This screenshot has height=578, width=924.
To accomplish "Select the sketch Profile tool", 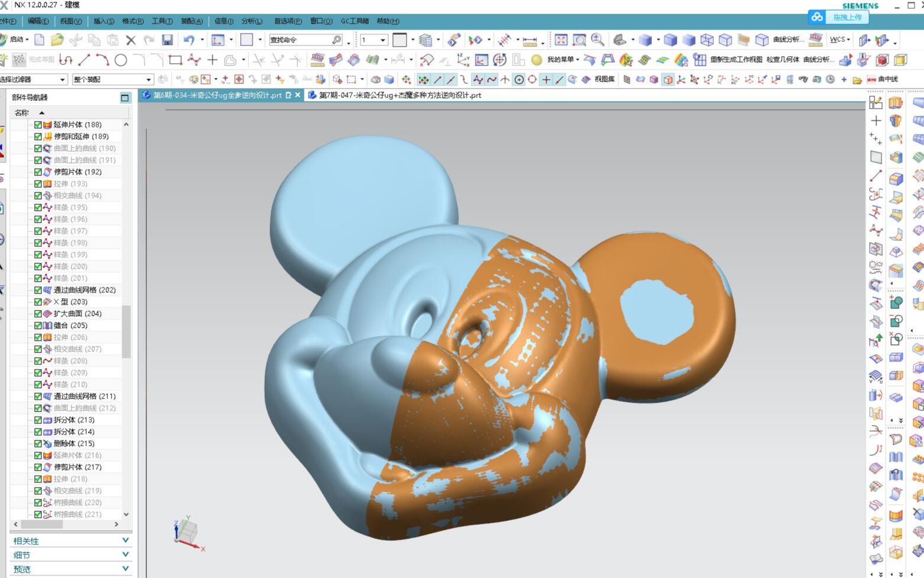I will [65, 60].
